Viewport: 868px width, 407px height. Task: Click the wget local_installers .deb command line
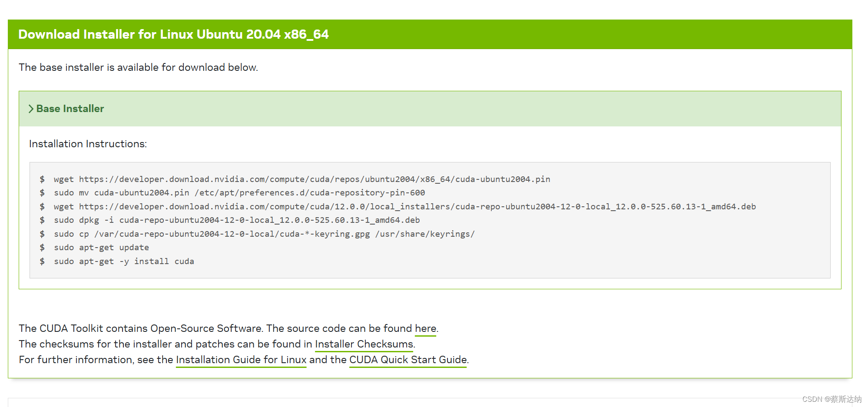click(404, 207)
